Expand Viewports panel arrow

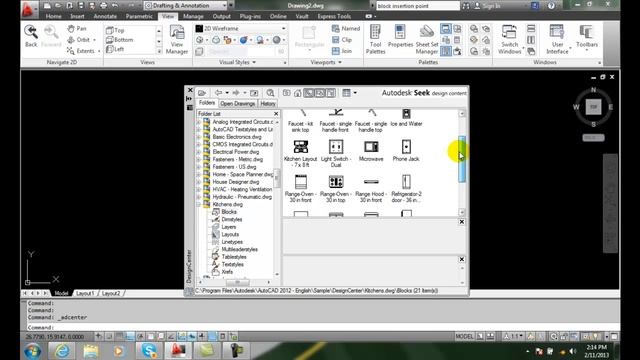coord(340,62)
